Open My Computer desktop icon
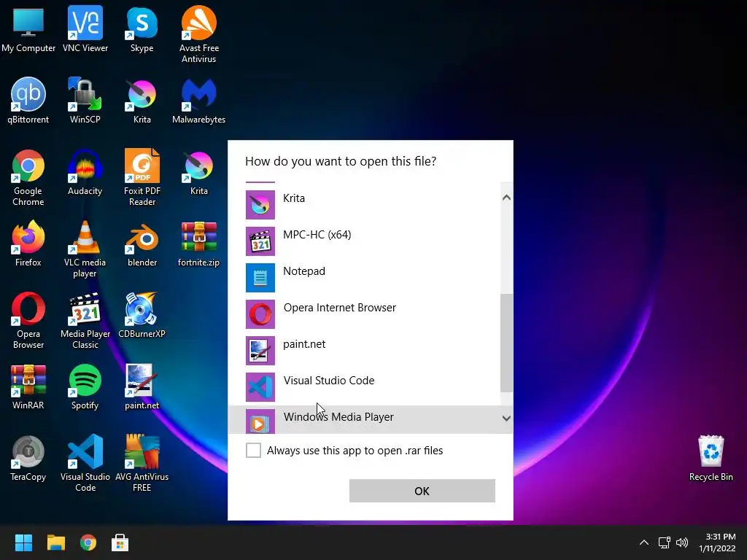The width and height of the screenshot is (747, 560). point(28,29)
